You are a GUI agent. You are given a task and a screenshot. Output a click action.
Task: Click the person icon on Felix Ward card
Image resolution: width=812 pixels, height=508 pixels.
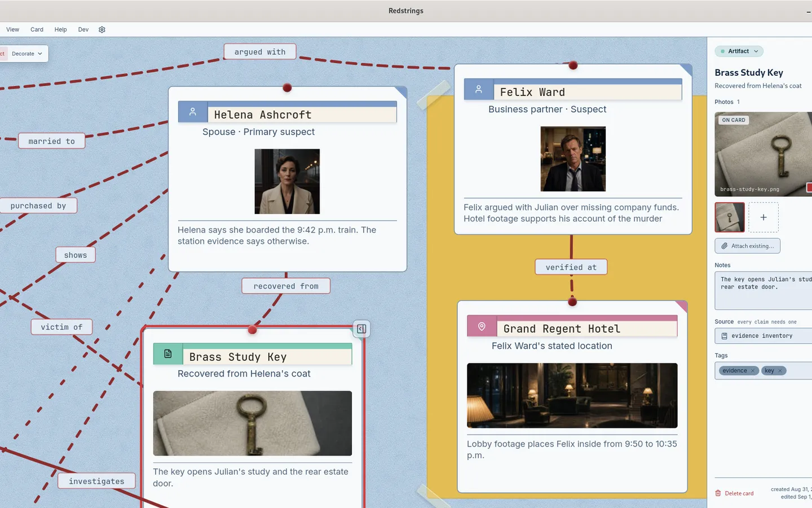(x=479, y=89)
